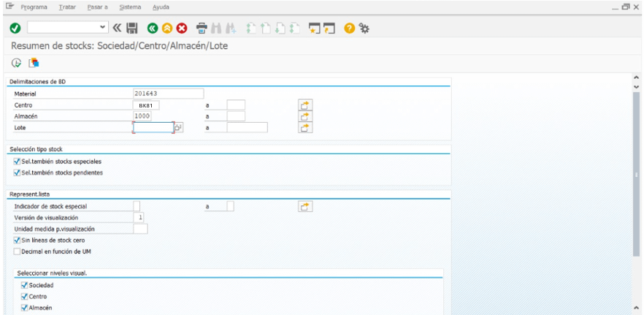Open the customize layout gear icon
The image size is (644, 315).
pos(364,28)
